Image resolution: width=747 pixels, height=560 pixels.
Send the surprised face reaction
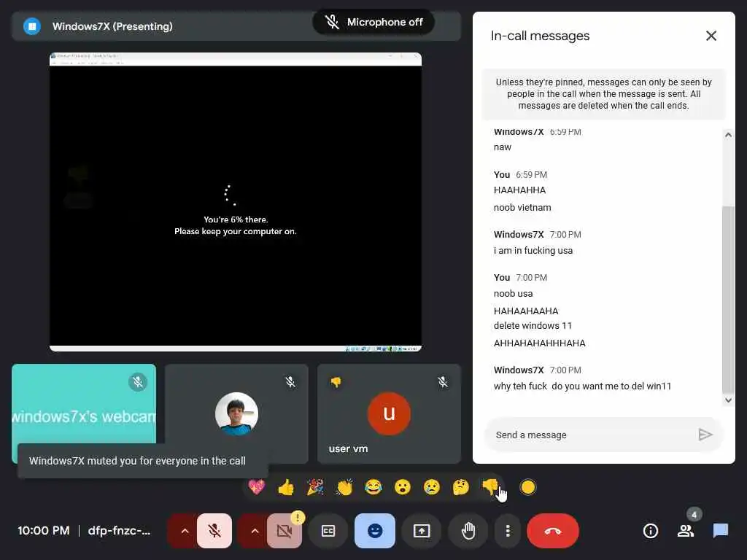pos(403,487)
